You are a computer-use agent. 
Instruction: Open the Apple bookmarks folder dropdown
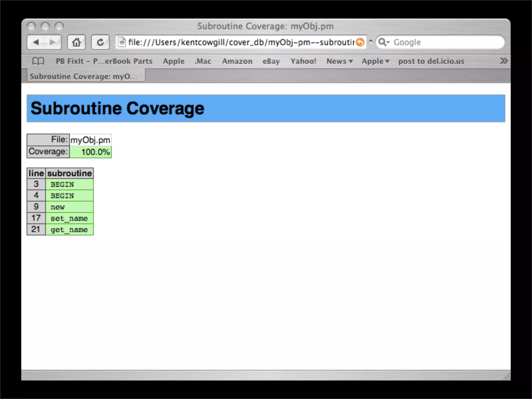pos(375,61)
